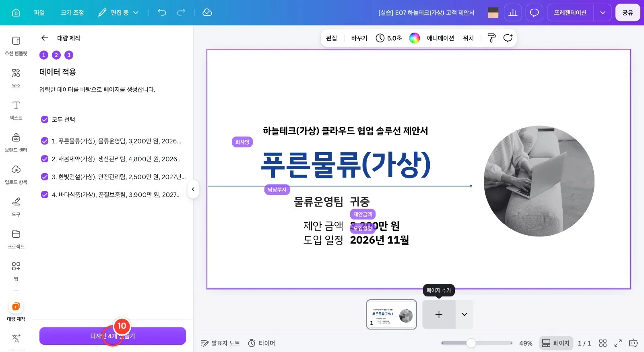This screenshot has height=352, width=644.
Task: Open the insights chart icon
Action: 513,12
